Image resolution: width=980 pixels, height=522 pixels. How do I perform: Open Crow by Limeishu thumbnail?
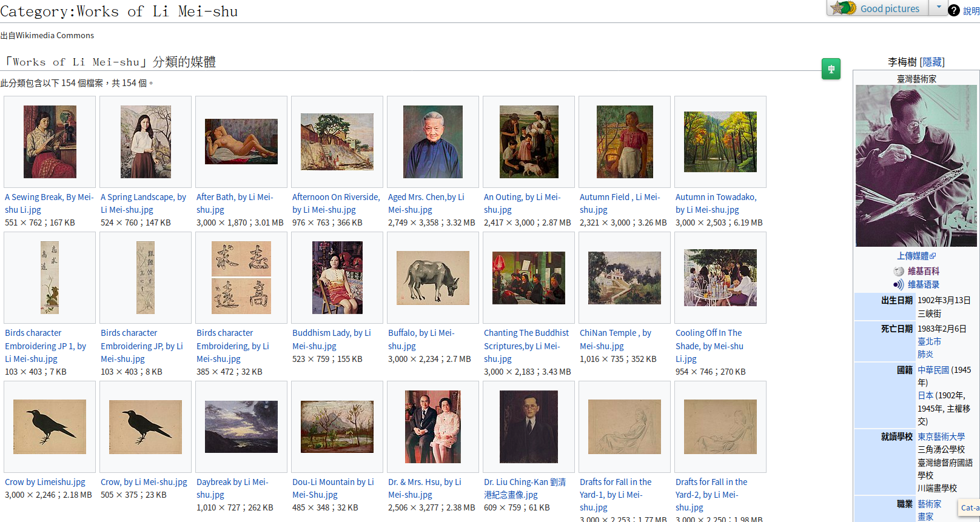coord(50,427)
